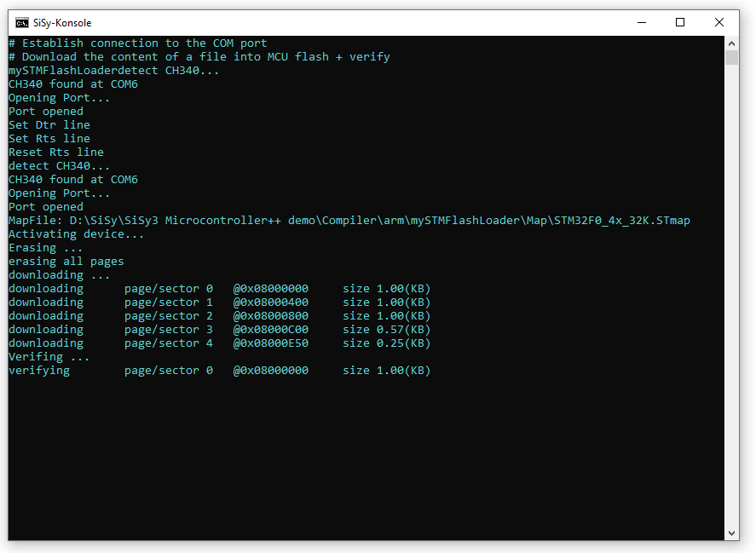756x553 pixels.
Task: Click the "Verifing ..." line
Action: pyautogui.click(x=49, y=357)
